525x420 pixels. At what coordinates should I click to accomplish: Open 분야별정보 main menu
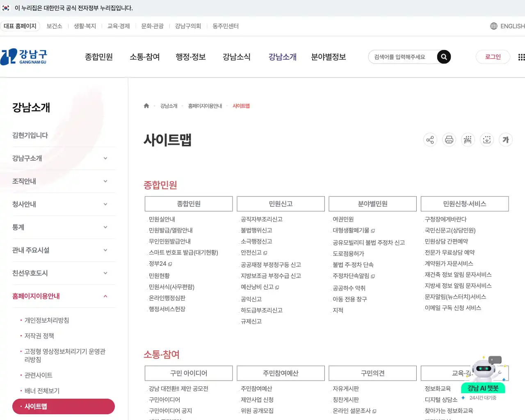[x=329, y=57]
